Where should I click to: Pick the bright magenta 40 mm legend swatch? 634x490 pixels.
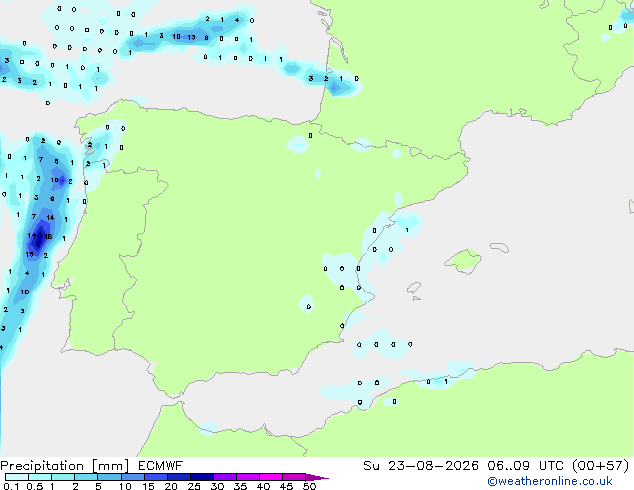[271, 477]
